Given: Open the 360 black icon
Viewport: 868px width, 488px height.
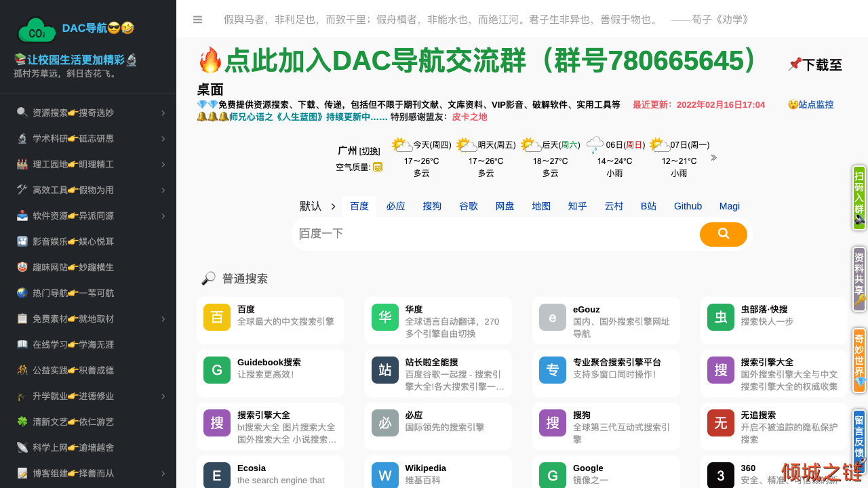Looking at the screenshot, I should tap(721, 475).
